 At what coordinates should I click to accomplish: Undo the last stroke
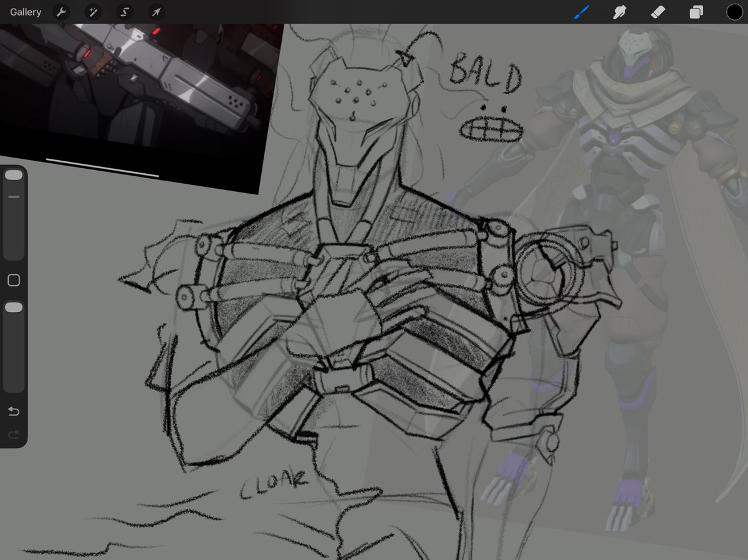tap(14, 412)
